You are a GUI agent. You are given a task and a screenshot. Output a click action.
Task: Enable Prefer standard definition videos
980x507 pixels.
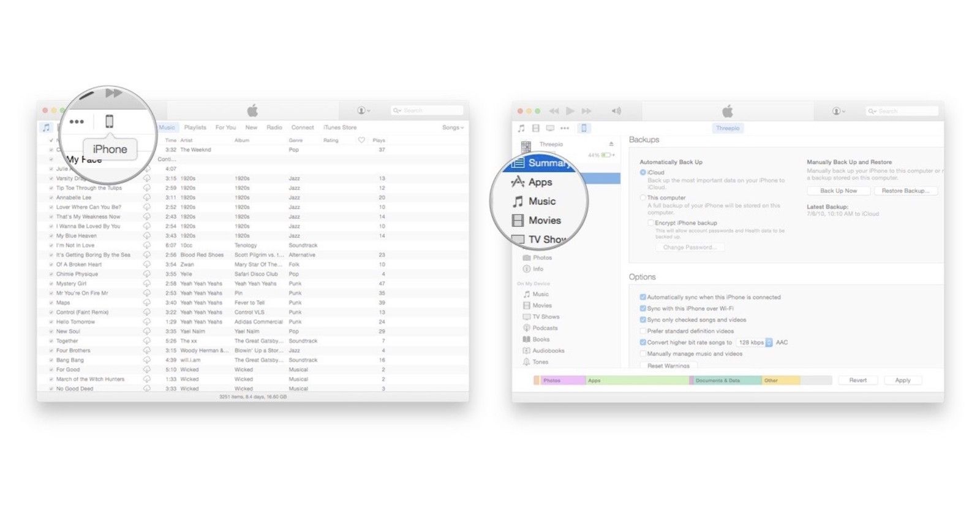(x=643, y=331)
